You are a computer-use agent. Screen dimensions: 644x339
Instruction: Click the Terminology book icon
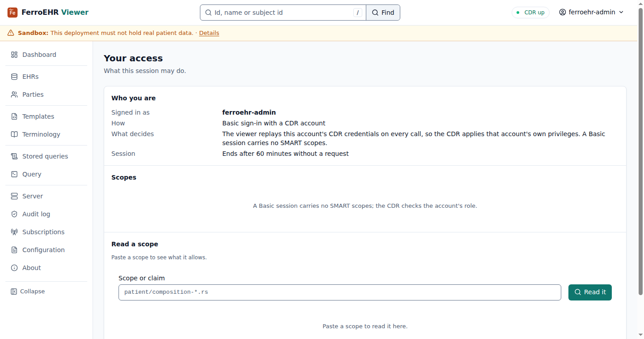click(x=14, y=134)
